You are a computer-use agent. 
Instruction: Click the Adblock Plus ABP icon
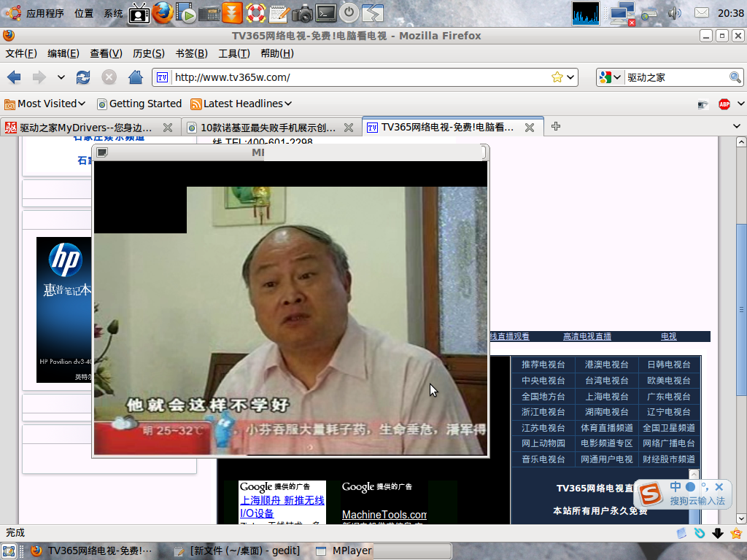(724, 104)
